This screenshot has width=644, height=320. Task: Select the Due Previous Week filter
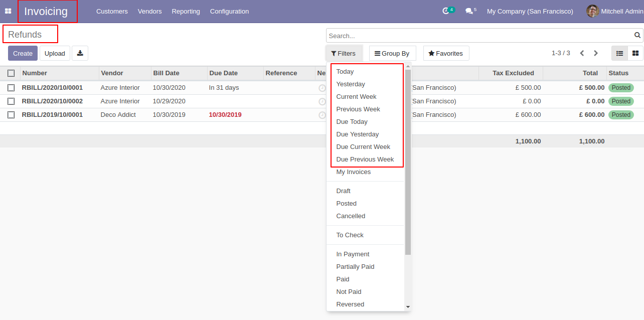365,159
